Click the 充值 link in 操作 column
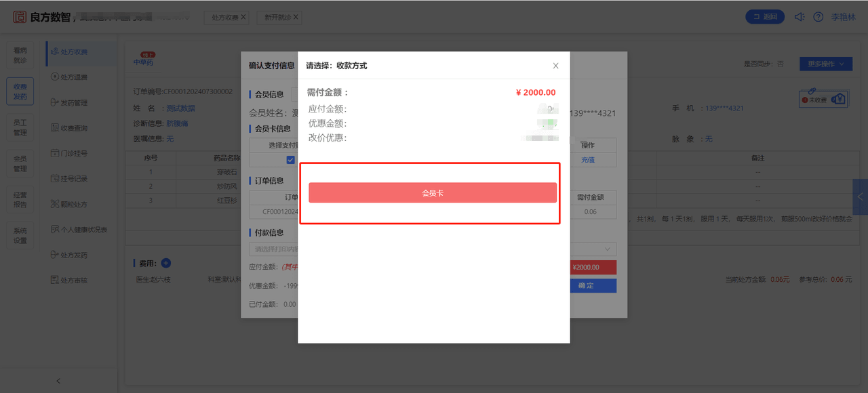 pyautogui.click(x=588, y=160)
